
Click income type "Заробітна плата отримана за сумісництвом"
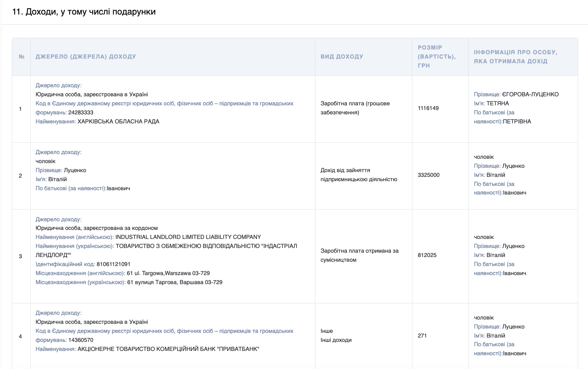click(359, 255)
